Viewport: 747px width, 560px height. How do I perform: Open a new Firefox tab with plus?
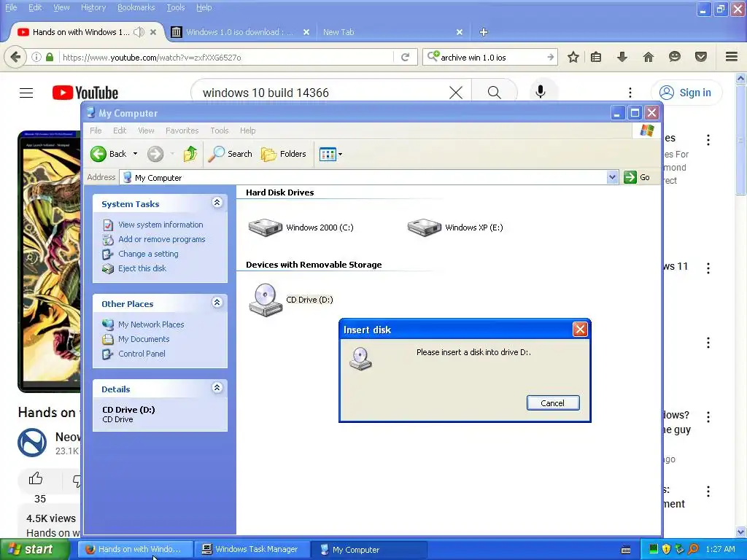coord(484,32)
